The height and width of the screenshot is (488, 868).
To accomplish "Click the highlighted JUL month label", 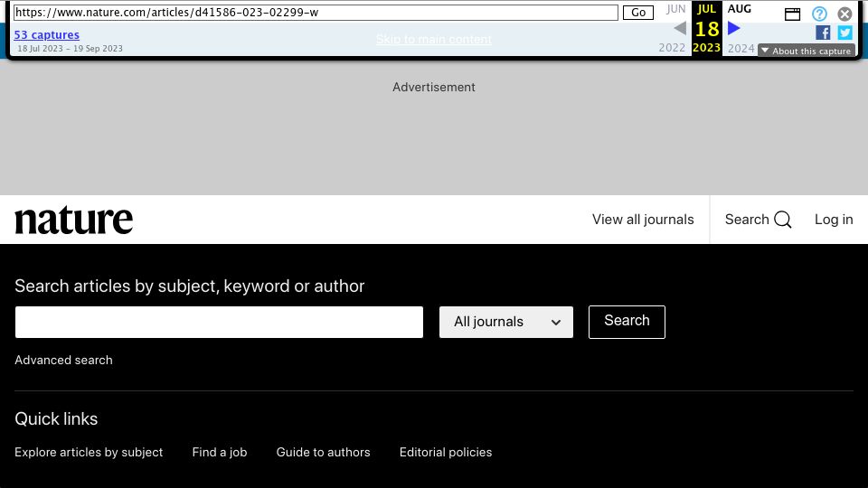I will point(706,9).
